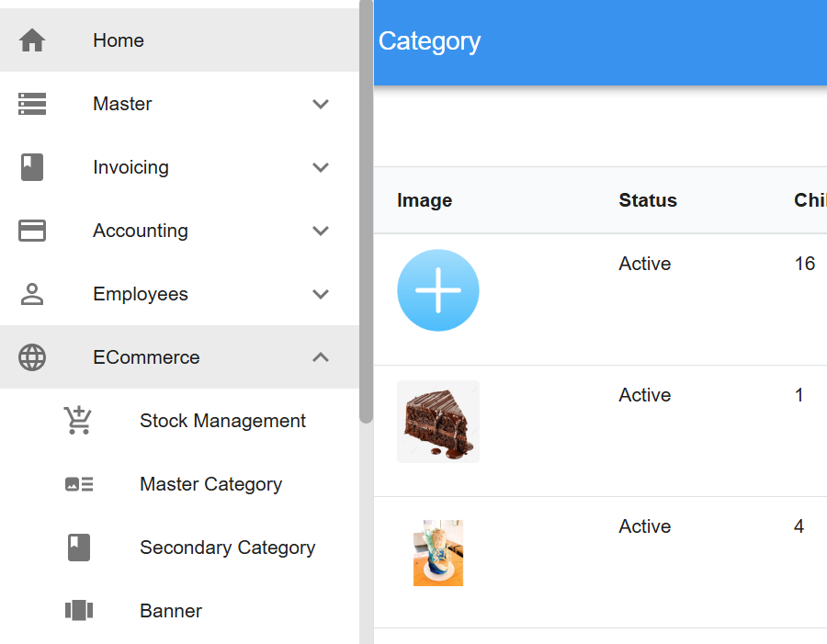The image size is (827, 644).
Task: Click the Home house icon
Action: tap(32, 40)
